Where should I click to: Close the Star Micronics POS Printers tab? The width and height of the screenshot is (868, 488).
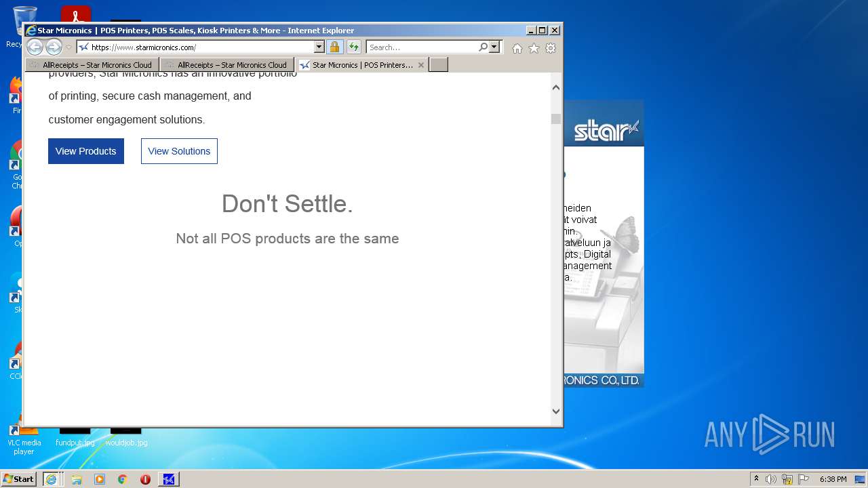(421, 65)
